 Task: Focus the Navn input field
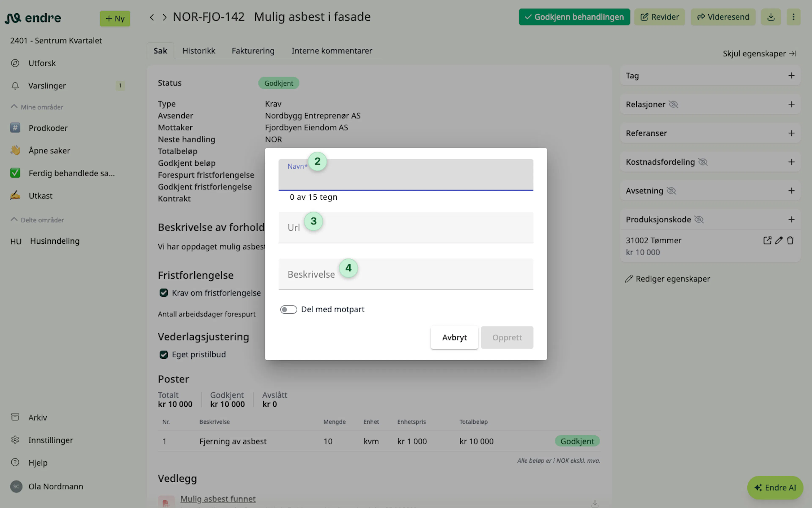point(406,175)
